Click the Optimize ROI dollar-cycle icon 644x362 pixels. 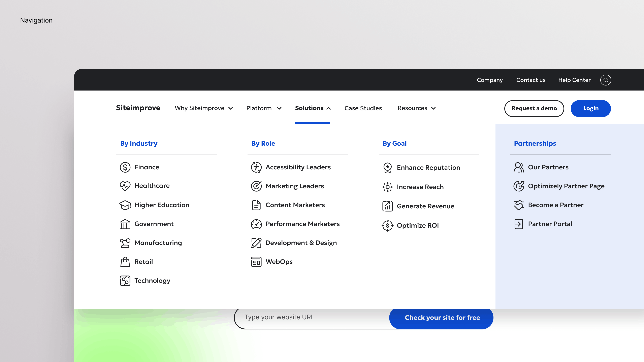point(387,225)
